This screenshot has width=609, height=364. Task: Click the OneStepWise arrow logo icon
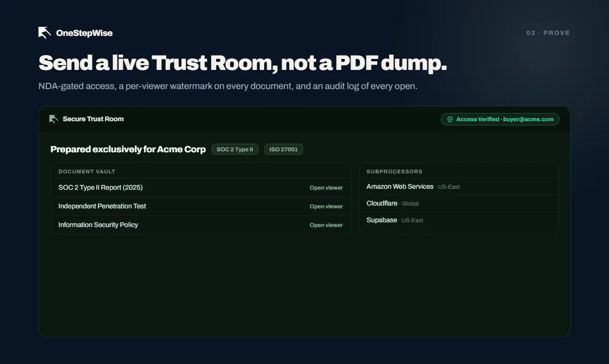(45, 33)
